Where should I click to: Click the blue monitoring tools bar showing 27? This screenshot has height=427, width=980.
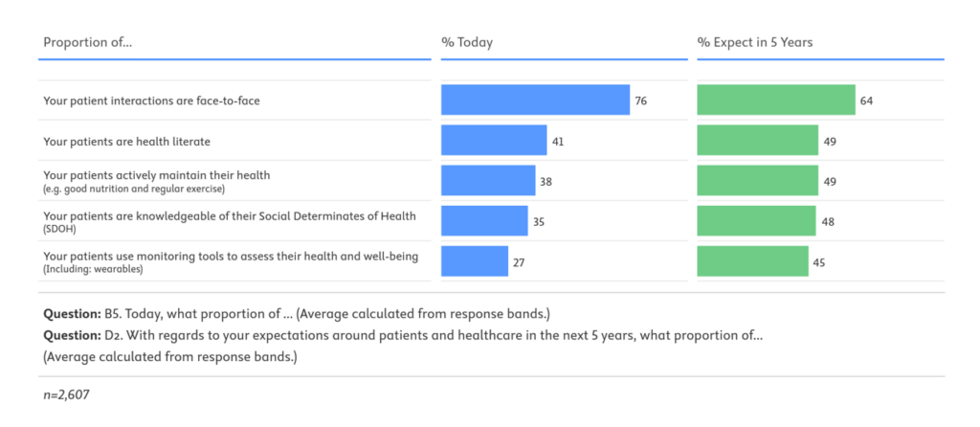[x=475, y=260]
